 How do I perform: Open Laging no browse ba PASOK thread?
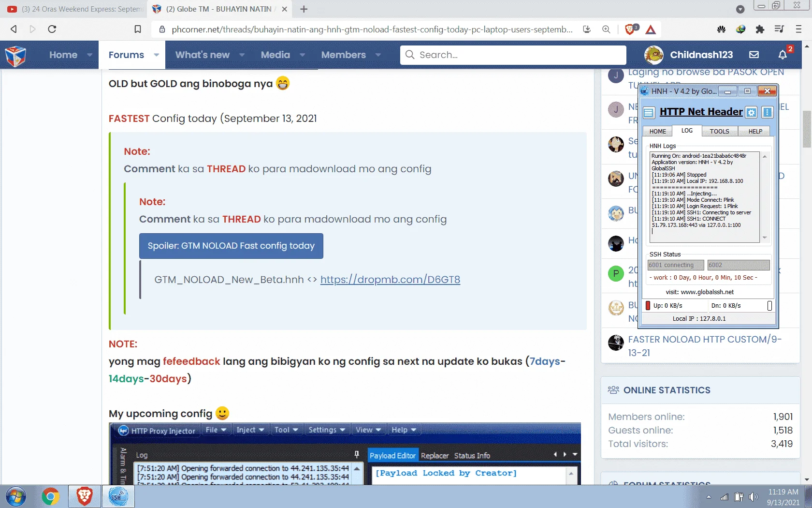click(706, 72)
